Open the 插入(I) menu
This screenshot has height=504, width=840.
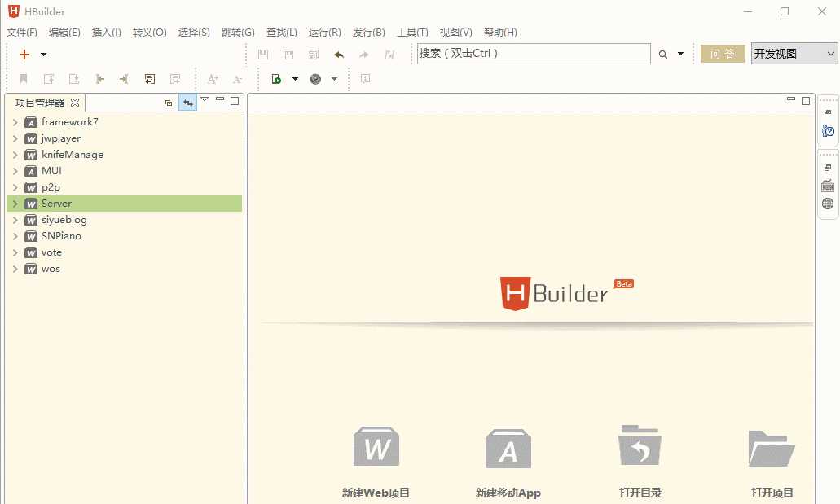click(106, 32)
